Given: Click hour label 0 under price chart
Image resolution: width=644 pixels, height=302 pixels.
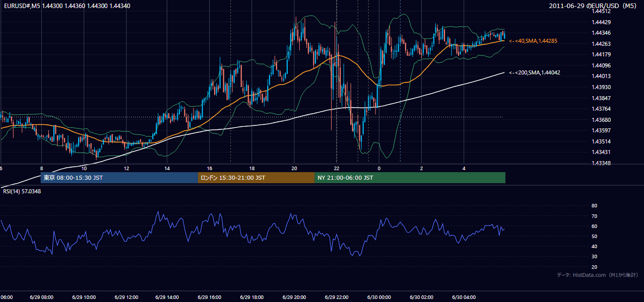Looking at the screenshot, I should (x=378, y=168).
